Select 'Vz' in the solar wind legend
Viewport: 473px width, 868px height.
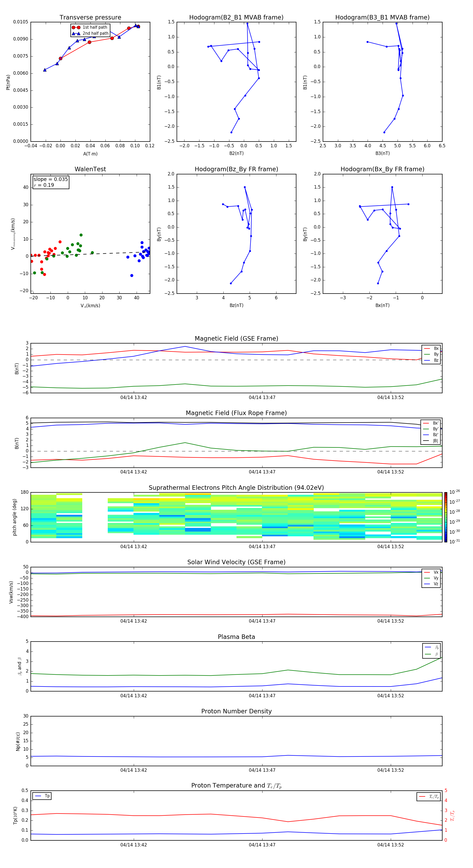coord(431,584)
